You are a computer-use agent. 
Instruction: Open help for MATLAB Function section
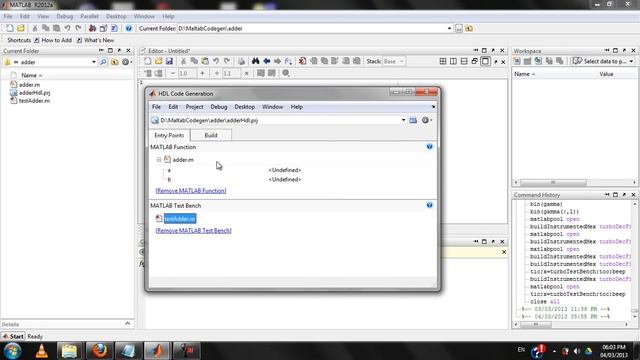point(429,147)
